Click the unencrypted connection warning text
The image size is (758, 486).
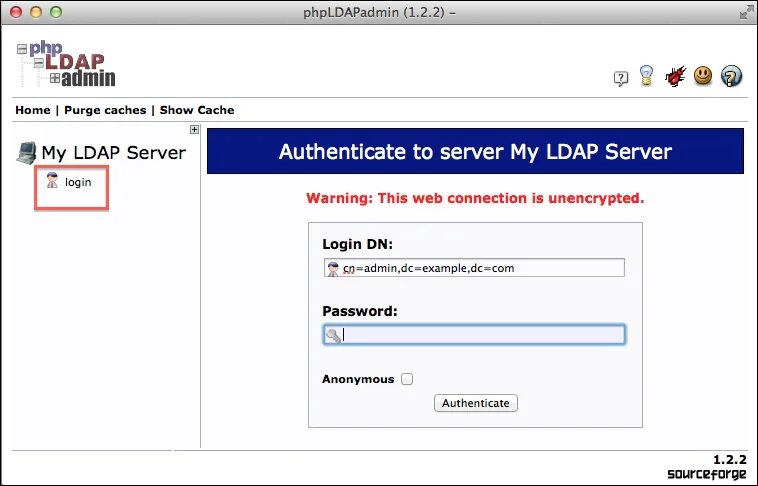(x=475, y=198)
